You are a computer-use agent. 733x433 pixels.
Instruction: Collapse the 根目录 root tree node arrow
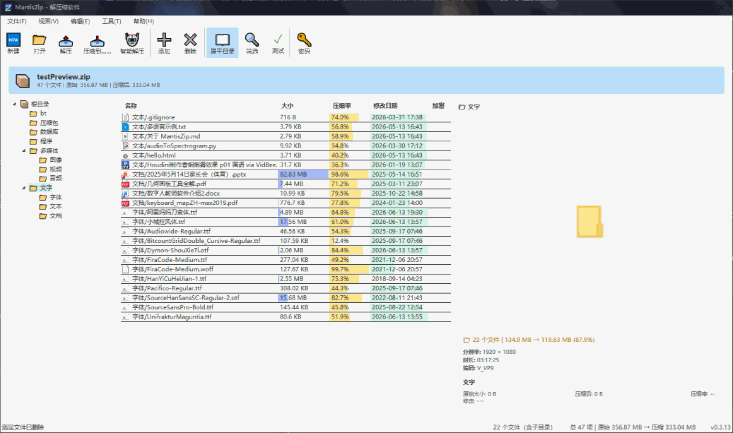(x=14, y=104)
